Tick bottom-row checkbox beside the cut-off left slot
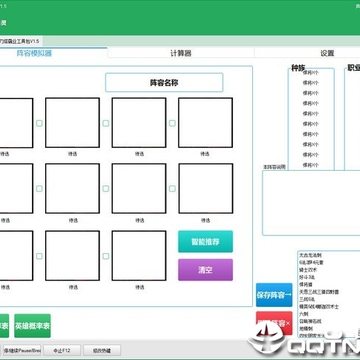360x360 pixels. coord(39,256)
